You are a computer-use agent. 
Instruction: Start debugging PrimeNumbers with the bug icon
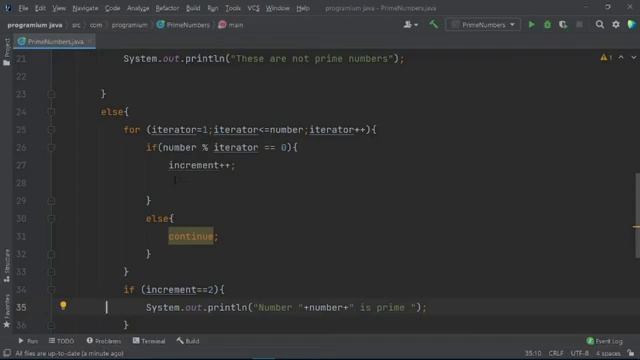click(x=547, y=25)
